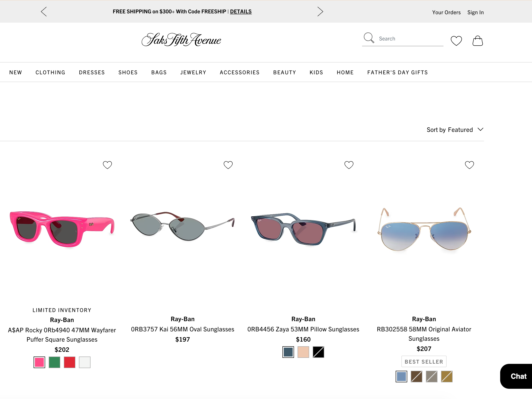Favorite the Kai Oval sunglasses
Image resolution: width=532 pixels, height=399 pixels.
(228, 165)
